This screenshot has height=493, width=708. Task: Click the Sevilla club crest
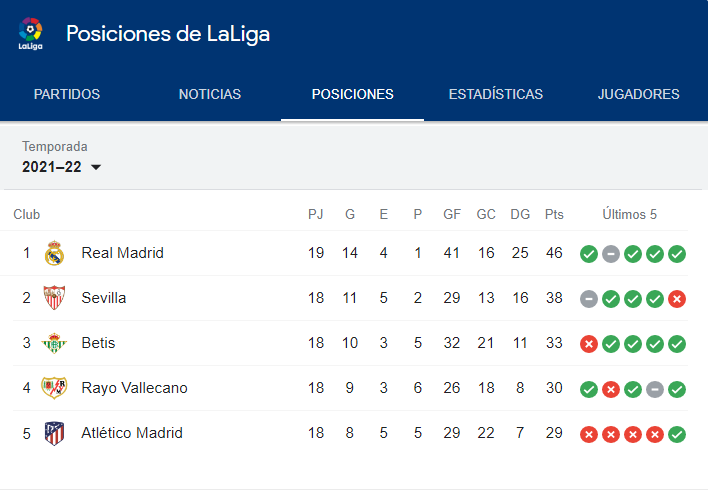54,298
